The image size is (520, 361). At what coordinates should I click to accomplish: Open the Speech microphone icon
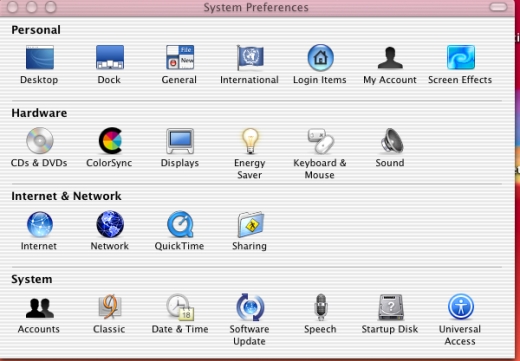[321, 307]
